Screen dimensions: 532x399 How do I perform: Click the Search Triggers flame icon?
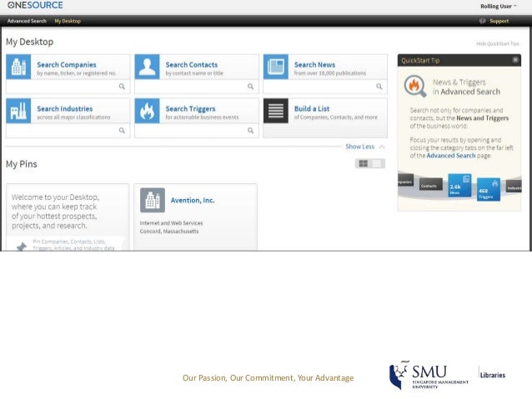(x=147, y=111)
